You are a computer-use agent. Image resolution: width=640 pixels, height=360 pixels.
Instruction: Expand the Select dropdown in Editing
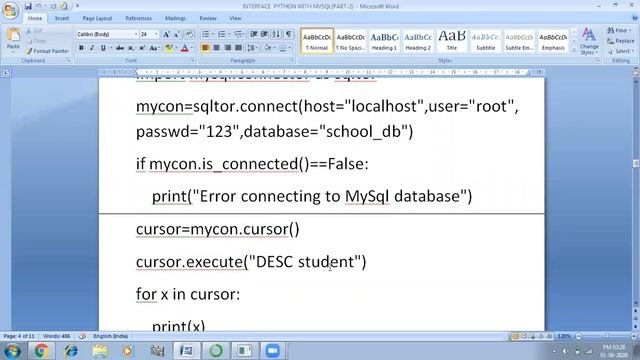[621, 51]
